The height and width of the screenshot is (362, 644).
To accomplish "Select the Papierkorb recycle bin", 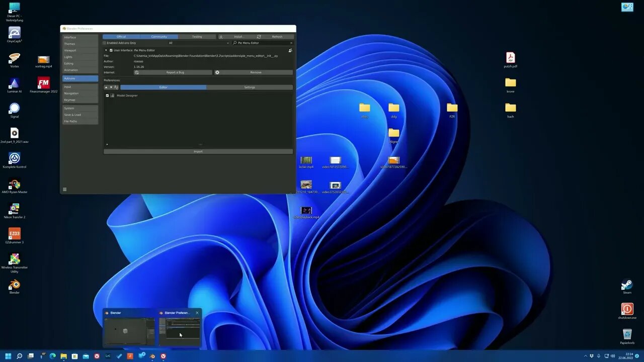I will point(627,336).
